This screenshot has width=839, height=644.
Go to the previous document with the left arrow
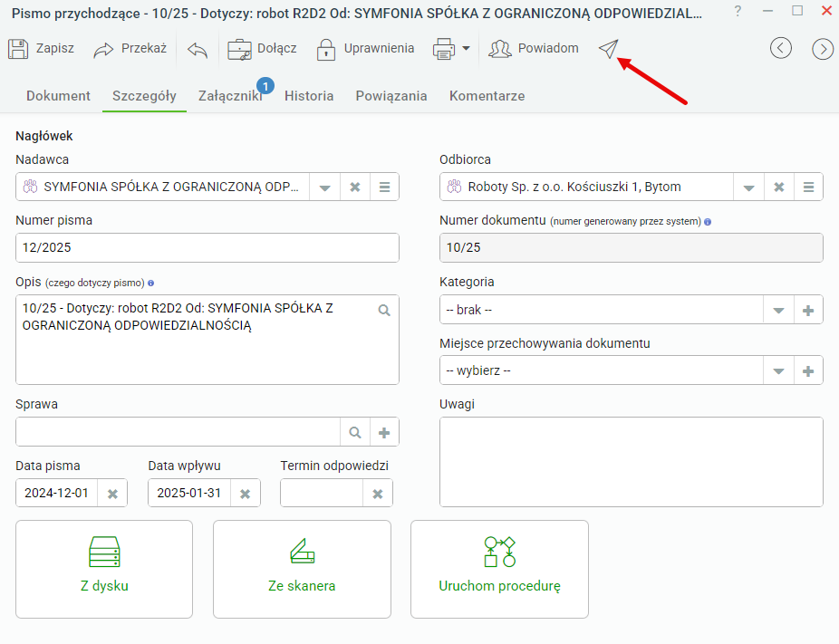(x=781, y=49)
